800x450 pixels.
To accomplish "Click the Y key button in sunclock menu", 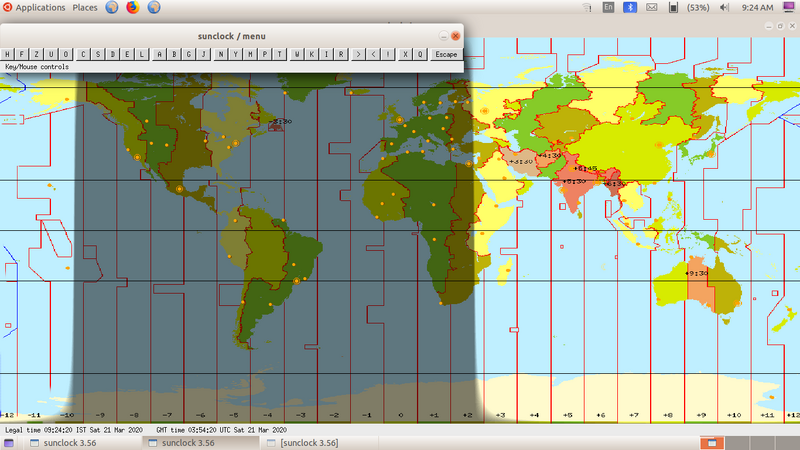I will pyautogui.click(x=236, y=54).
